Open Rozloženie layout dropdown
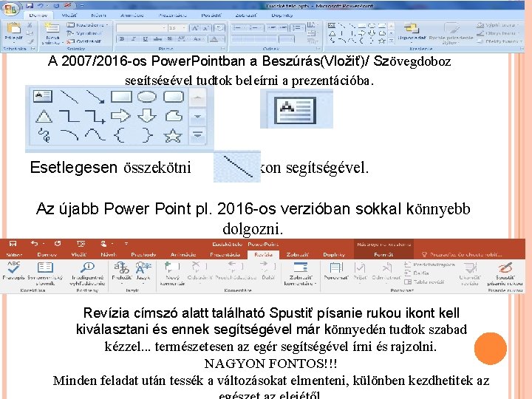The width and height of the screenshot is (532, 399). (87, 25)
